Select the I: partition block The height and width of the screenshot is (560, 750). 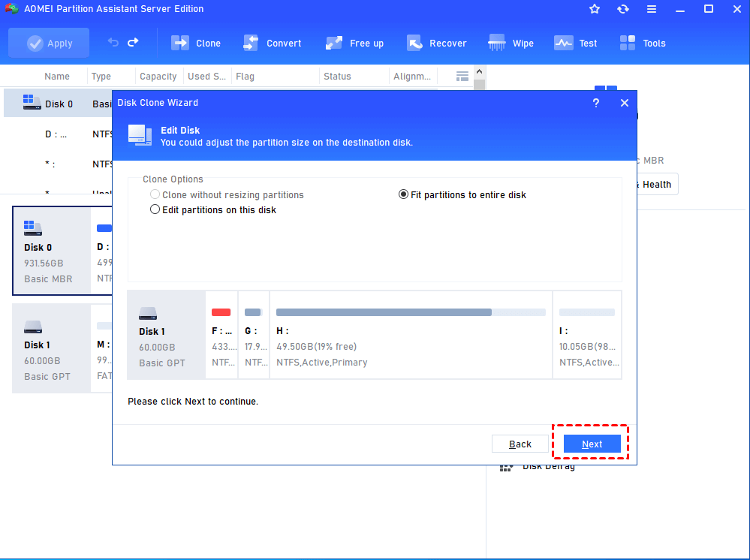[x=587, y=335]
